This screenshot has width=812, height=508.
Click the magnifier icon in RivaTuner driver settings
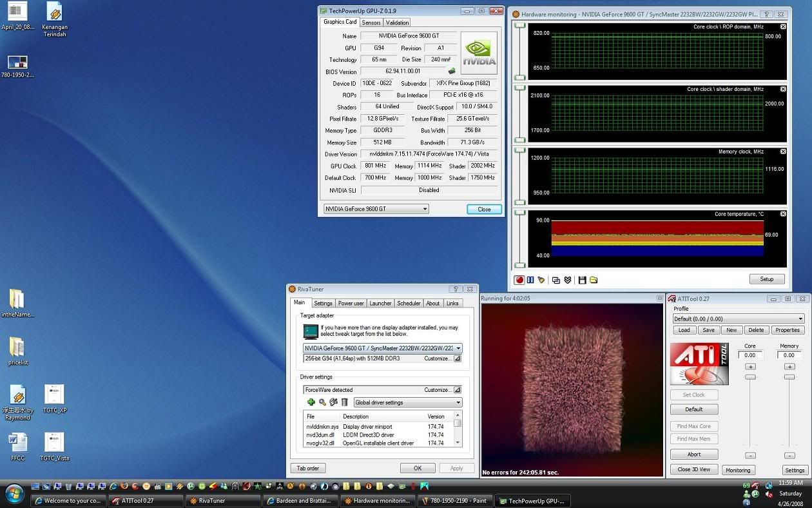click(322, 402)
